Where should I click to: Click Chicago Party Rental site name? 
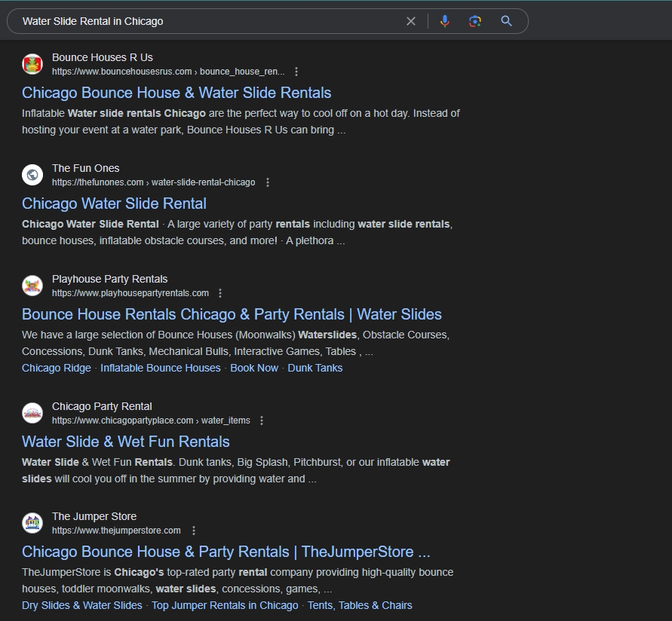[x=102, y=406]
